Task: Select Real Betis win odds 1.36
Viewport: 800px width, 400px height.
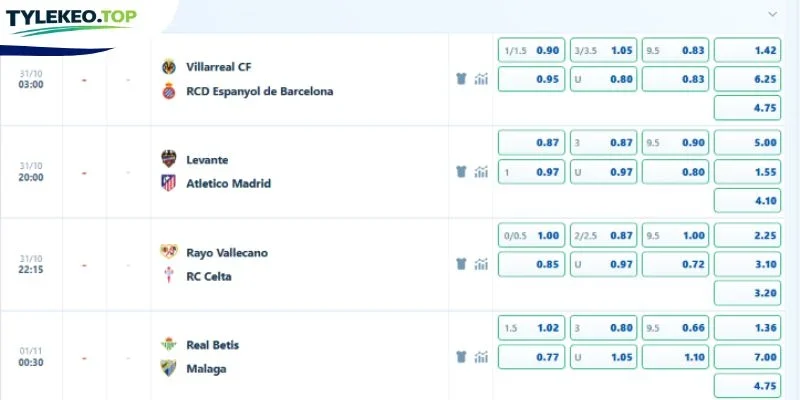Action: (747, 328)
